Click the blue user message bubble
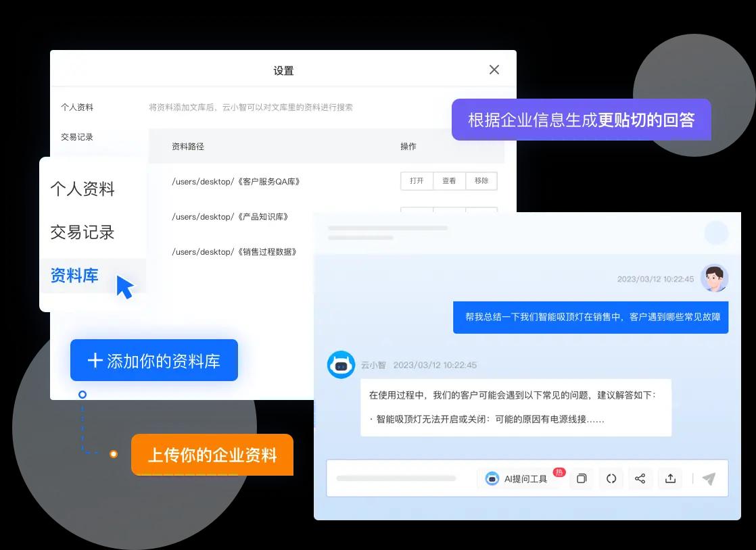The height and width of the screenshot is (550, 756). (x=590, y=318)
